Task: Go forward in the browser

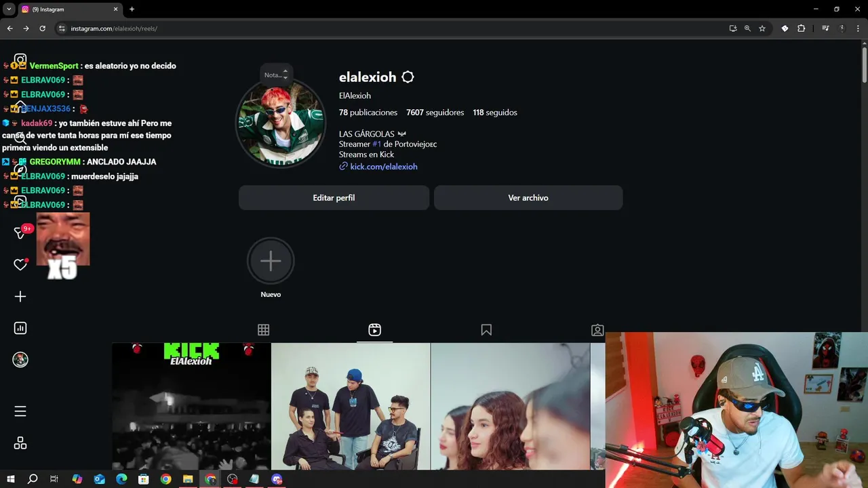Action: click(26, 28)
